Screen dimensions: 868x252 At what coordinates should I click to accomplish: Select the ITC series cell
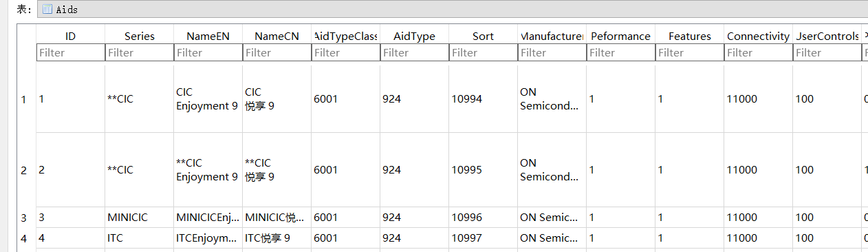pyautogui.click(x=140, y=238)
